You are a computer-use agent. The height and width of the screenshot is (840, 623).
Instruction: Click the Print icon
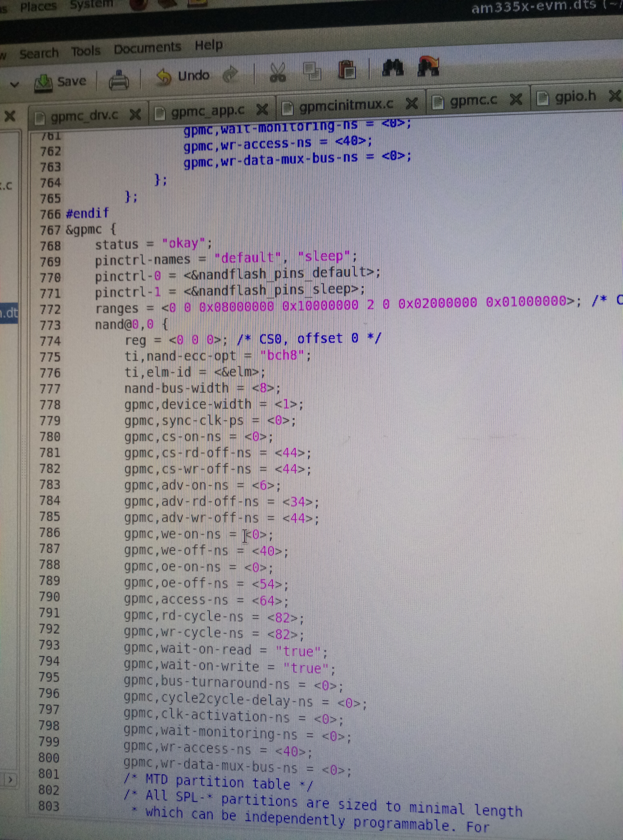(x=119, y=80)
